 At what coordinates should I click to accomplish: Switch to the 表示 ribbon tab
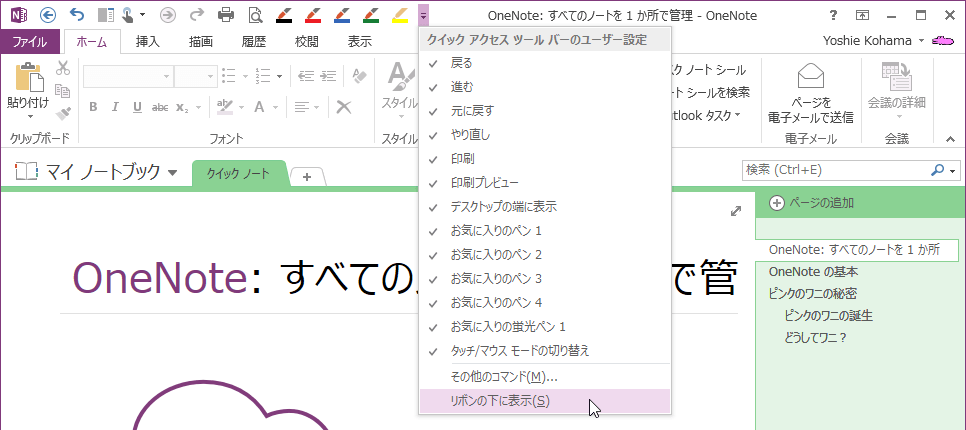click(360, 42)
